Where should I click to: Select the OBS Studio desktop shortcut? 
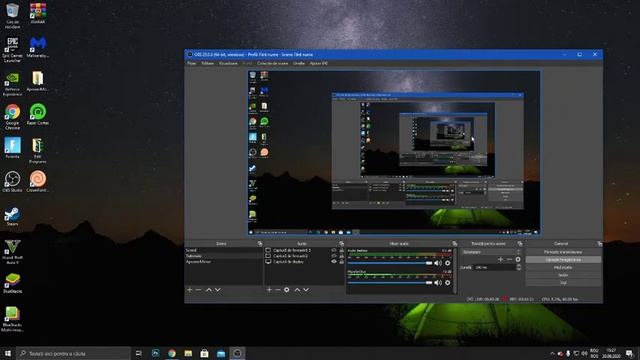12,182
